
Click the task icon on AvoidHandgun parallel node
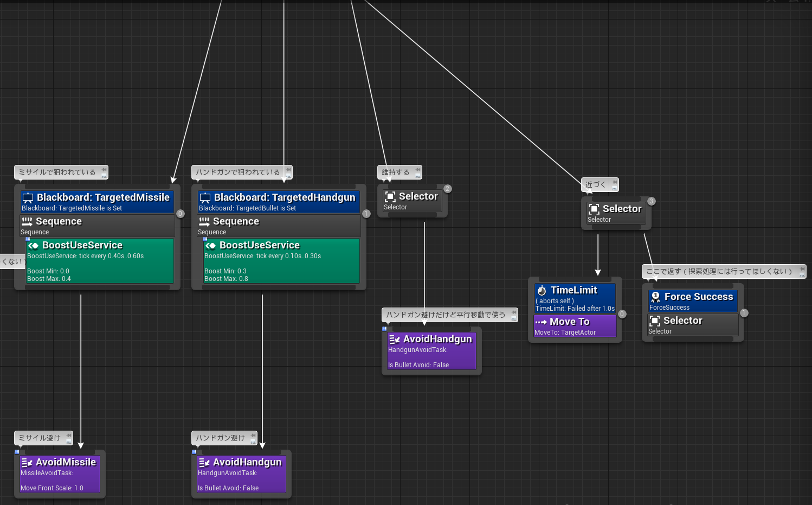point(395,339)
